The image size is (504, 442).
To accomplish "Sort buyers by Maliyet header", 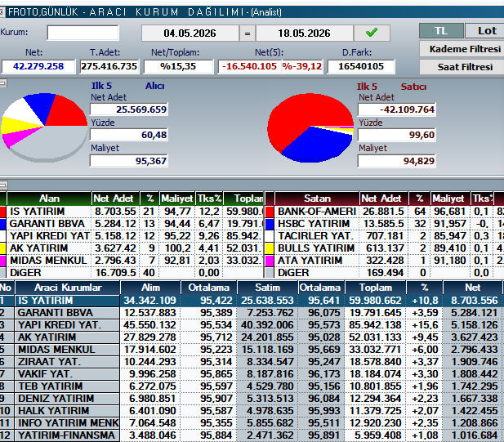I will [x=177, y=199].
